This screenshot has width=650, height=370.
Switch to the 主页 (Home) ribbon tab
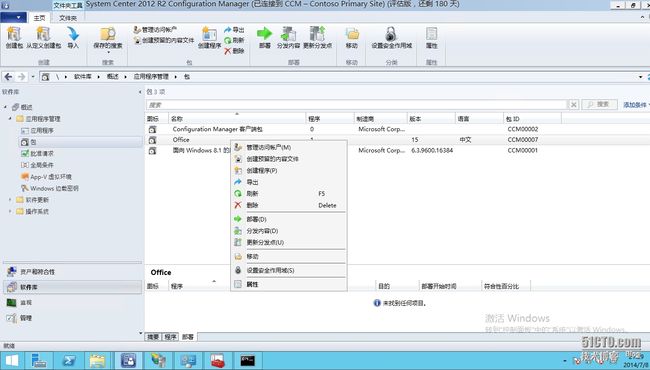tap(39, 18)
